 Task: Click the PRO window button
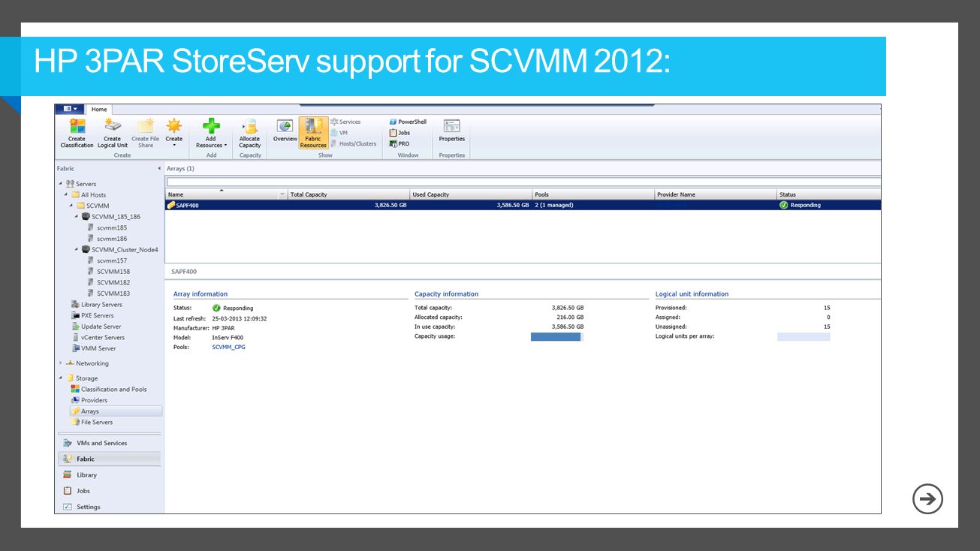click(399, 143)
